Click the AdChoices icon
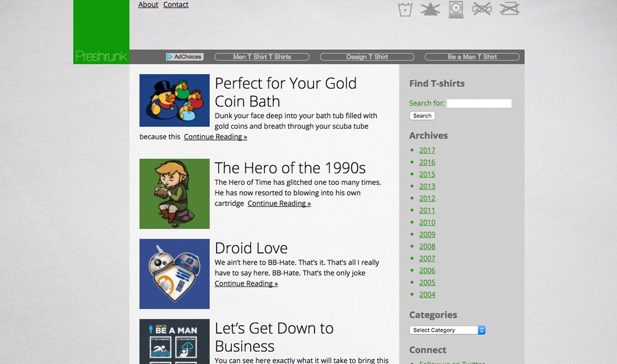 (x=184, y=57)
